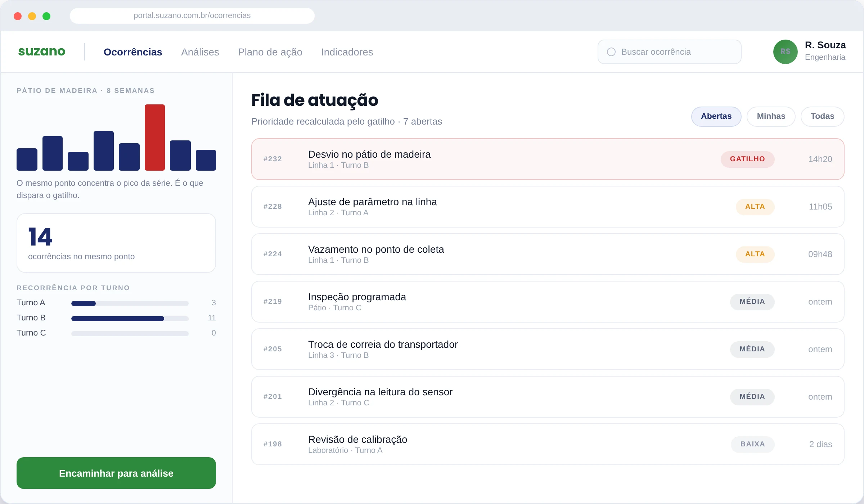This screenshot has height=504, width=864.
Task: Switch to the Análises tab
Action: coord(200,52)
